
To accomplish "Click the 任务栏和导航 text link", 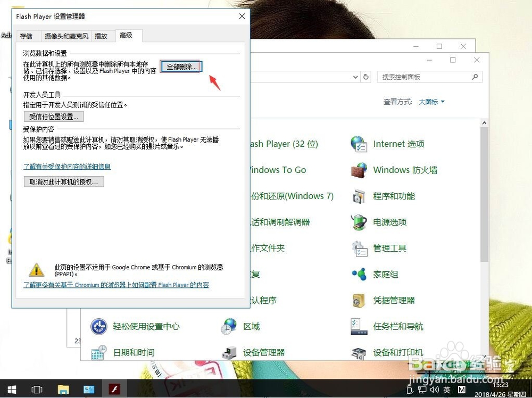I will 398,326.
